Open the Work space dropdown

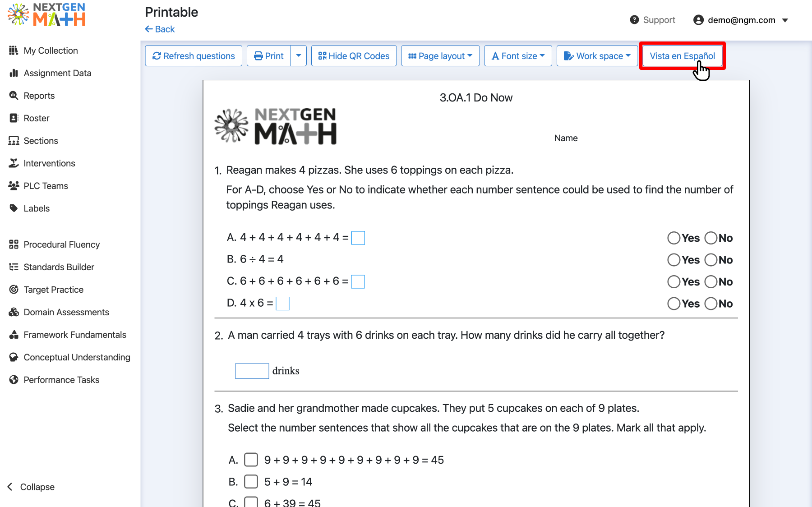point(597,55)
